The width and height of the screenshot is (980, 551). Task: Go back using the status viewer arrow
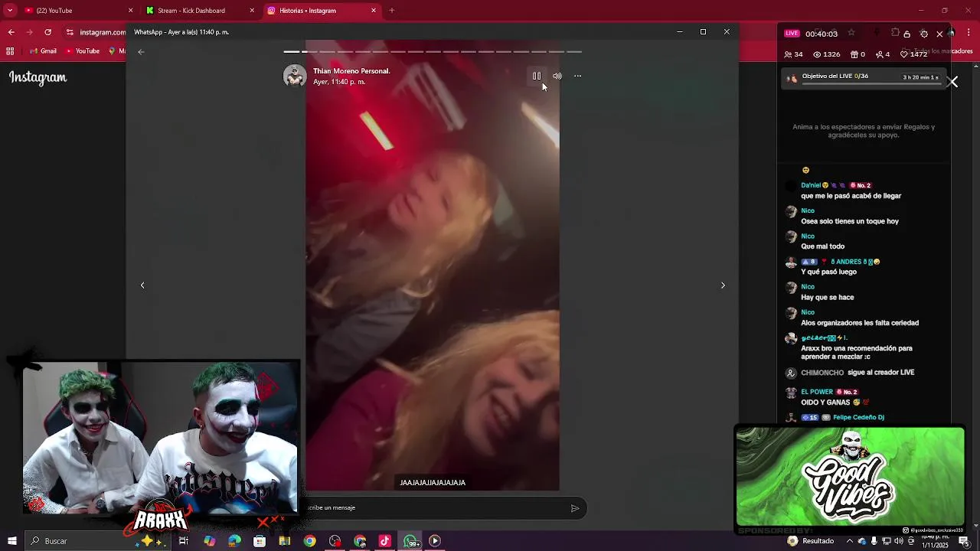click(x=141, y=52)
